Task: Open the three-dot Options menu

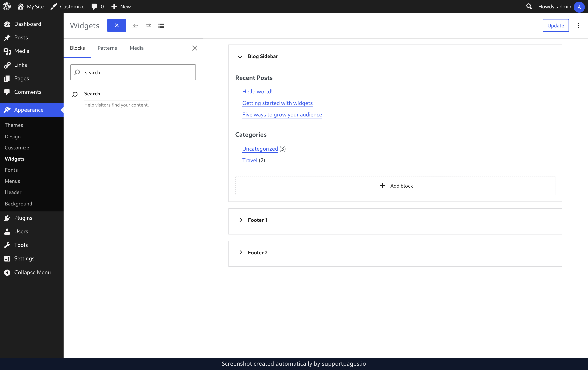Action: [x=578, y=25]
